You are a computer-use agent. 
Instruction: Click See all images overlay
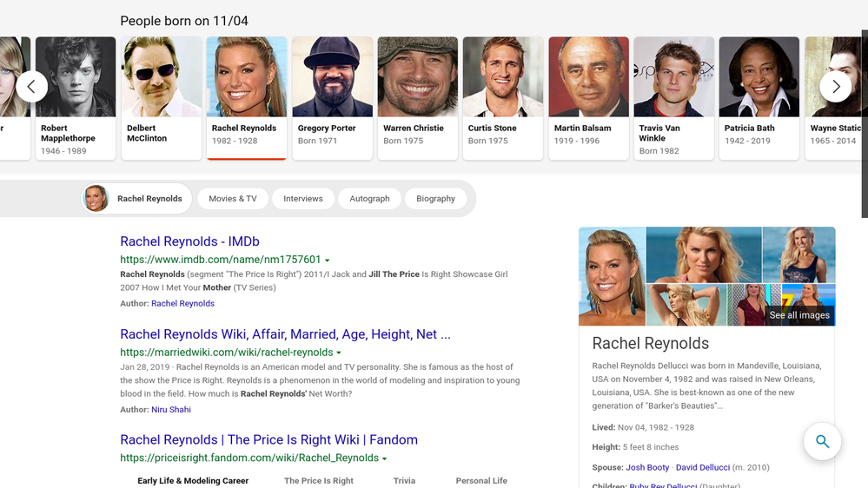(x=799, y=315)
